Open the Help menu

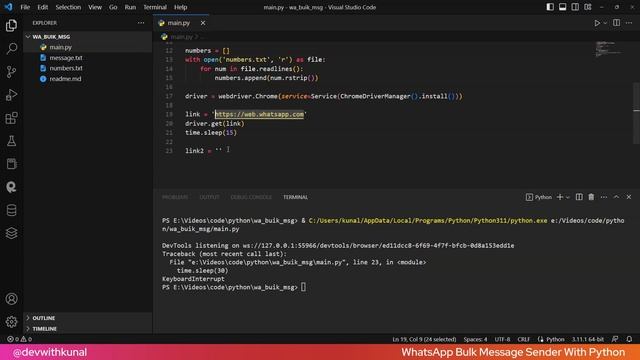pyautogui.click(x=180, y=7)
